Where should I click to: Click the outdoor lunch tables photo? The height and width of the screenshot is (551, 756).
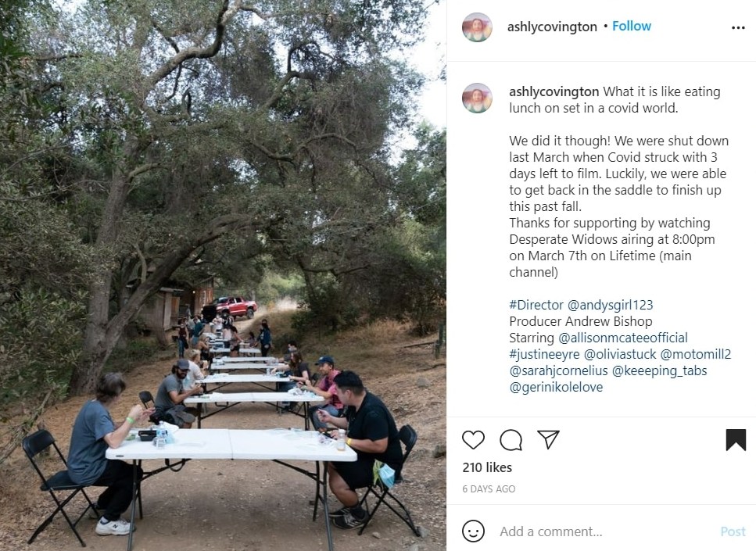223,275
